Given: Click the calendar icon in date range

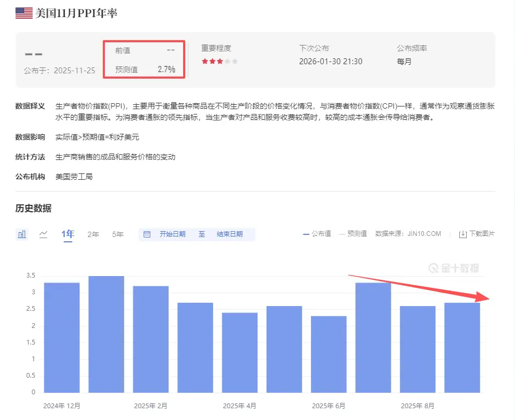Looking at the screenshot, I should (x=147, y=234).
